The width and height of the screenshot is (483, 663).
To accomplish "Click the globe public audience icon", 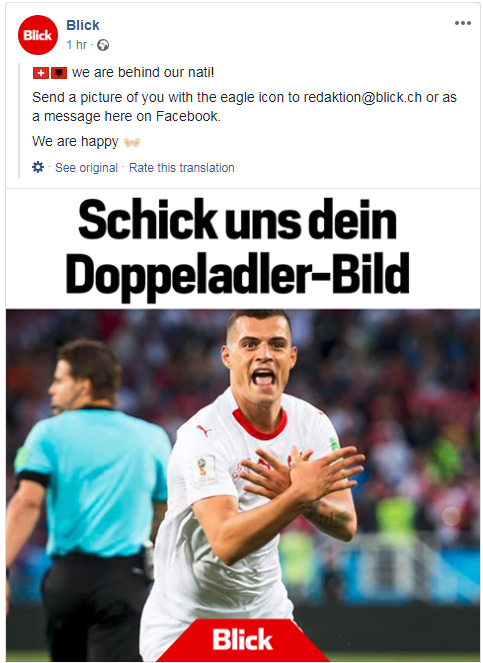I will click(x=103, y=45).
